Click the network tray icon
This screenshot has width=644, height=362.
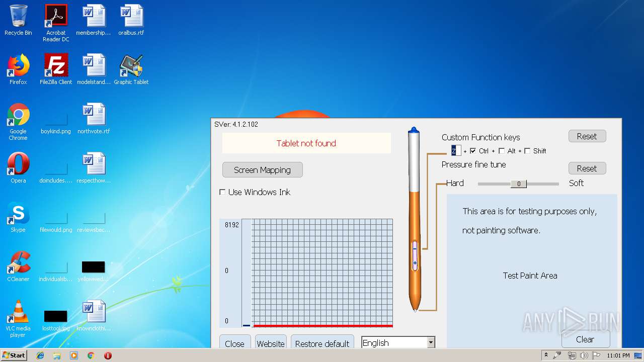[572, 355]
